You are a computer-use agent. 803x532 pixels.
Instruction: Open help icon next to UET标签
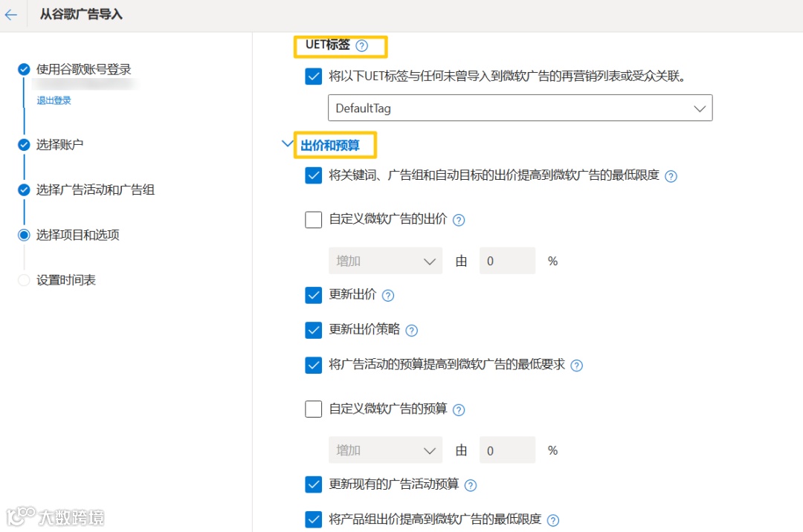[x=361, y=45]
